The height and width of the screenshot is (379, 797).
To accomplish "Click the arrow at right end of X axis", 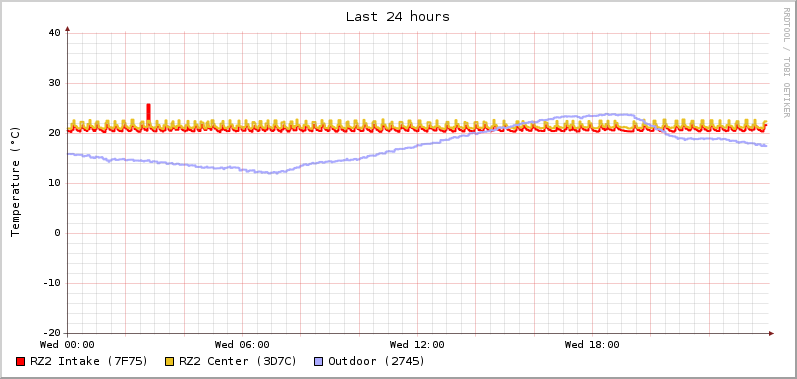I will point(771,333).
